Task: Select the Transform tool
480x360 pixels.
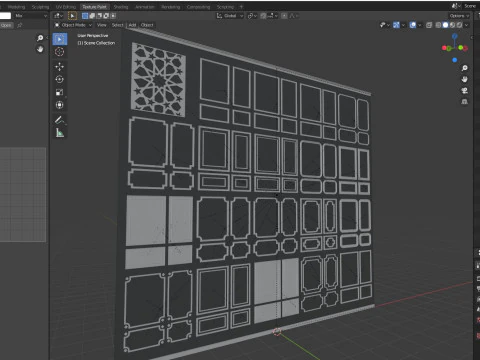Action: coord(60,105)
